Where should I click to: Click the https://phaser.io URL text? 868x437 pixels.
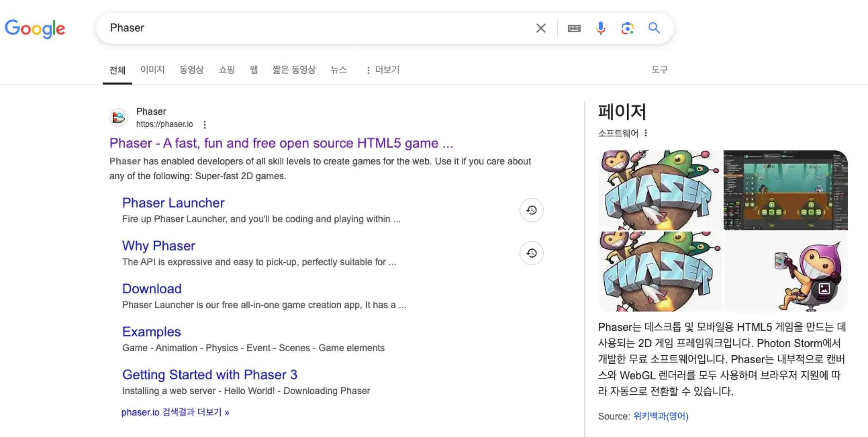[x=164, y=124]
